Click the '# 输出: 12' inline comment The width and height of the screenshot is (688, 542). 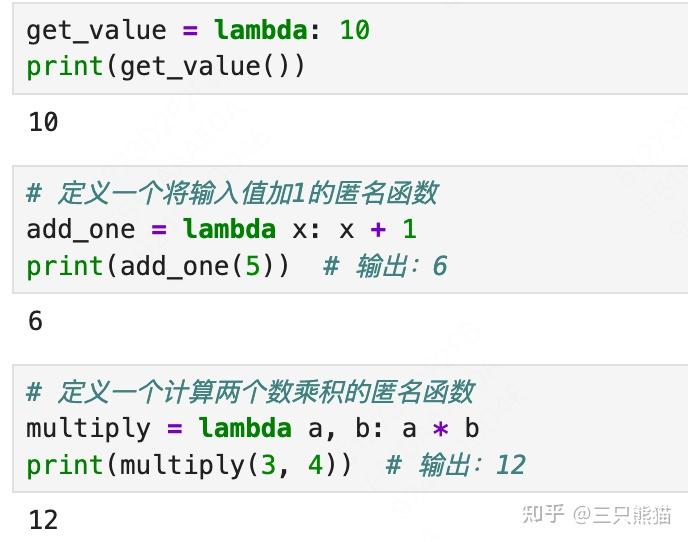point(455,465)
